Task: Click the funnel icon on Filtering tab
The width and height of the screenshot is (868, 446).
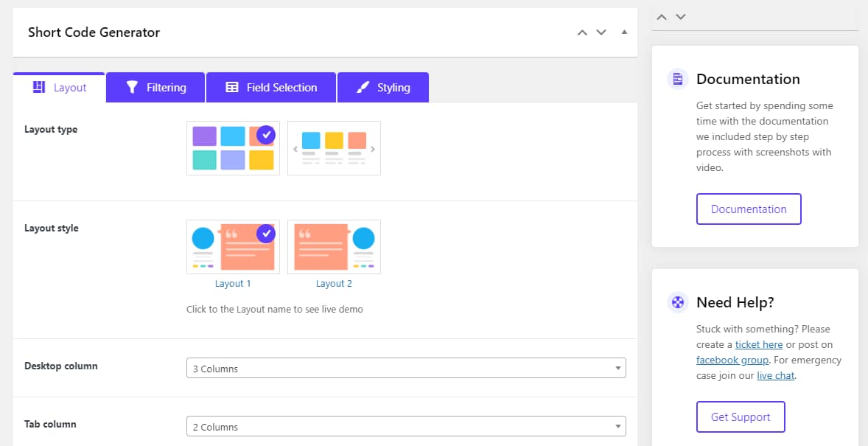Action: [x=133, y=86]
